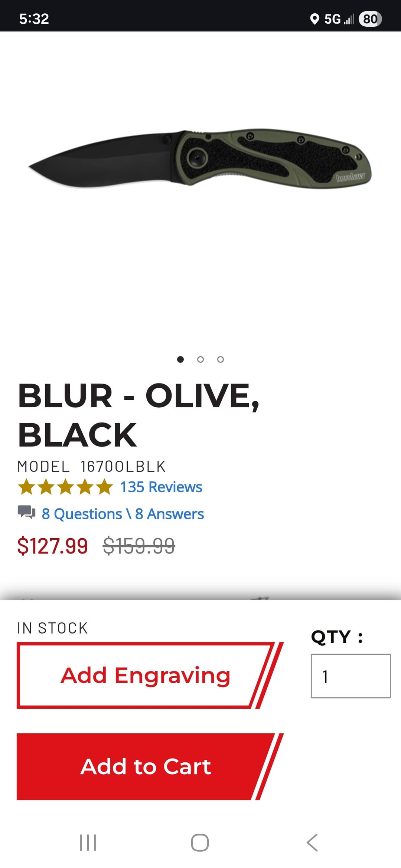Viewport: 401px width, 868px height.
Task: Tap the 5G signal strength icon
Action: [x=339, y=19]
